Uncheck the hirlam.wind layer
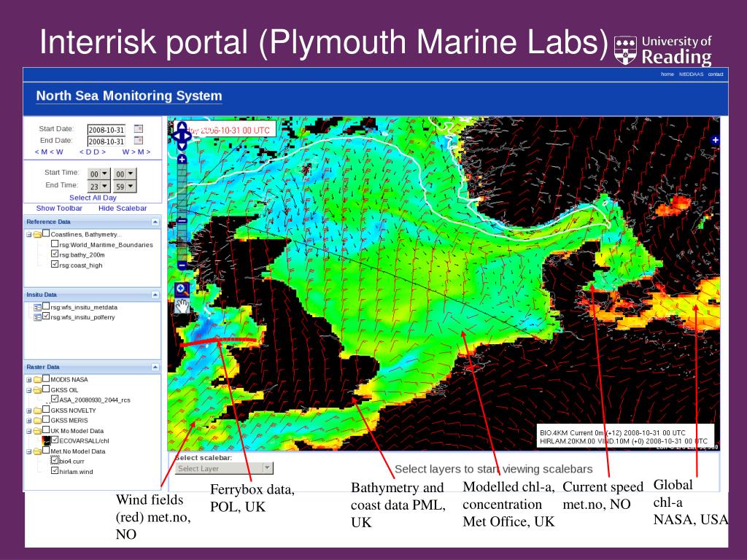The width and height of the screenshot is (747, 560). 55,471
